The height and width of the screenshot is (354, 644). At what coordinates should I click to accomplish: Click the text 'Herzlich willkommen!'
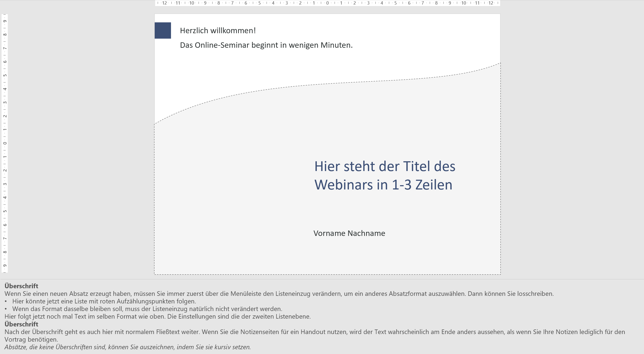coord(218,30)
